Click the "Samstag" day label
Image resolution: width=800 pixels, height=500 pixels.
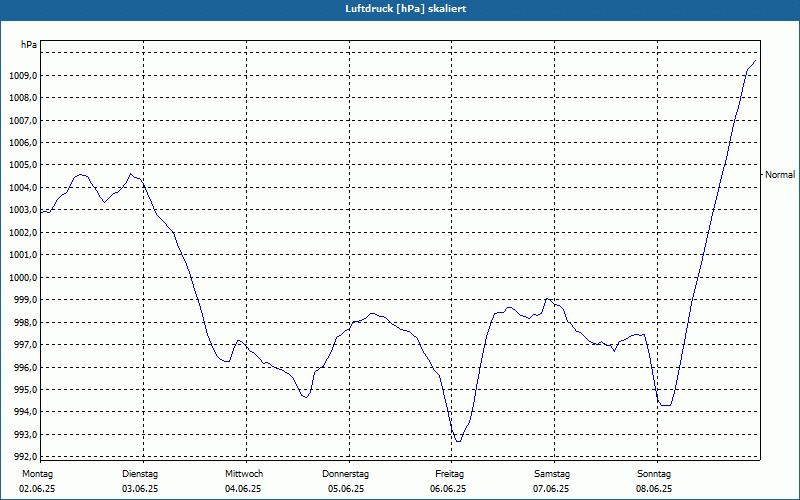552,474
